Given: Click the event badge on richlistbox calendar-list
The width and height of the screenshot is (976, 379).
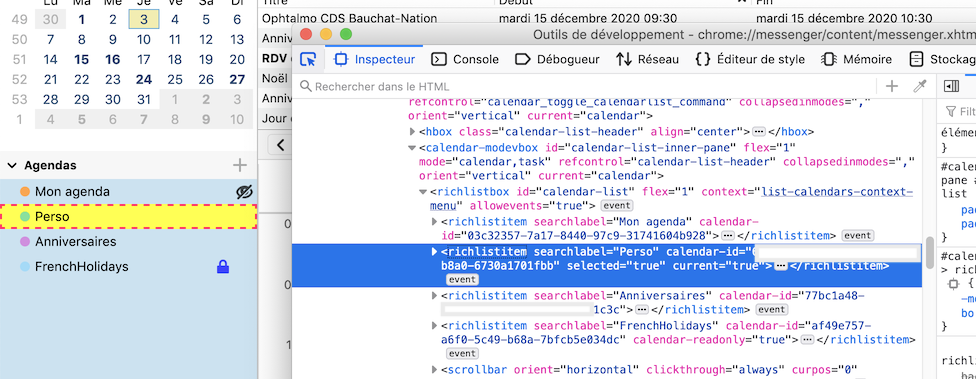Looking at the screenshot, I should 617,205.
